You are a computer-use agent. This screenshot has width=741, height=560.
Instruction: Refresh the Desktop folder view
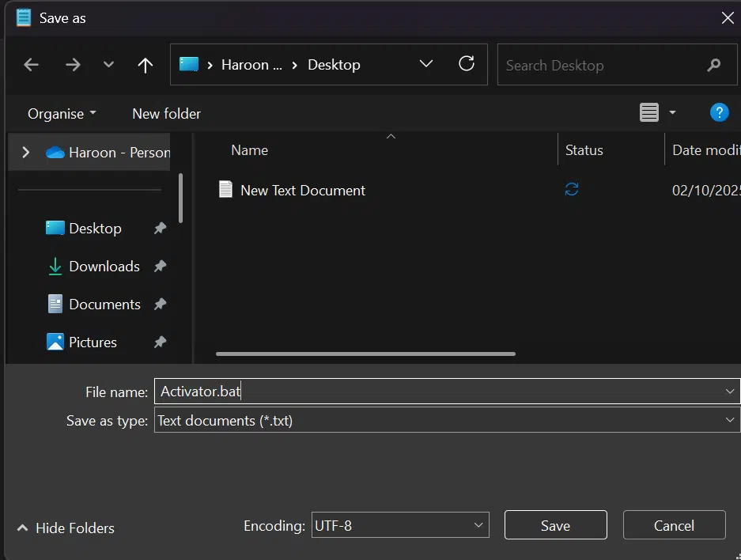467,64
